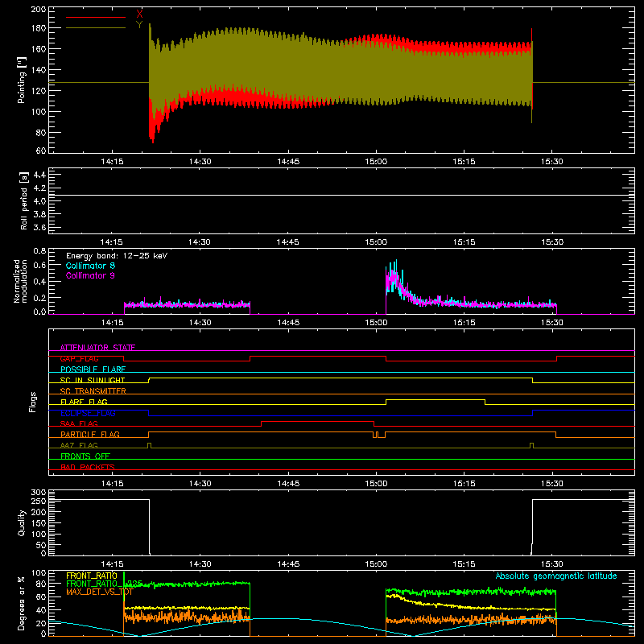Click the FLARE_FLAG raised segment

click(x=436, y=399)
